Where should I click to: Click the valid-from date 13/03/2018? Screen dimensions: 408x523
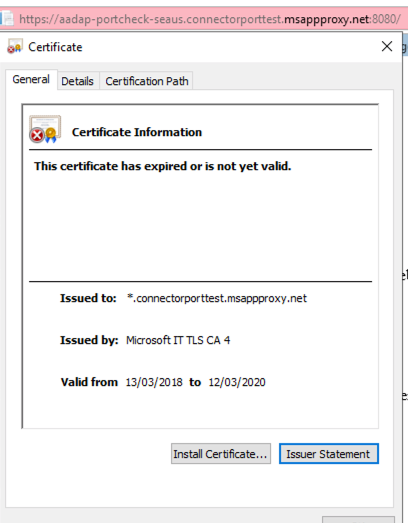tap(154, 382)
